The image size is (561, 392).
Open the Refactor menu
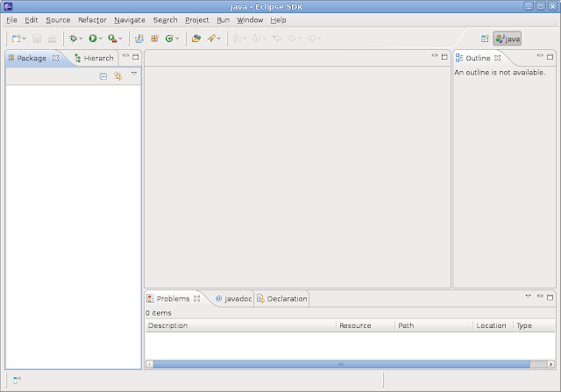92,20
